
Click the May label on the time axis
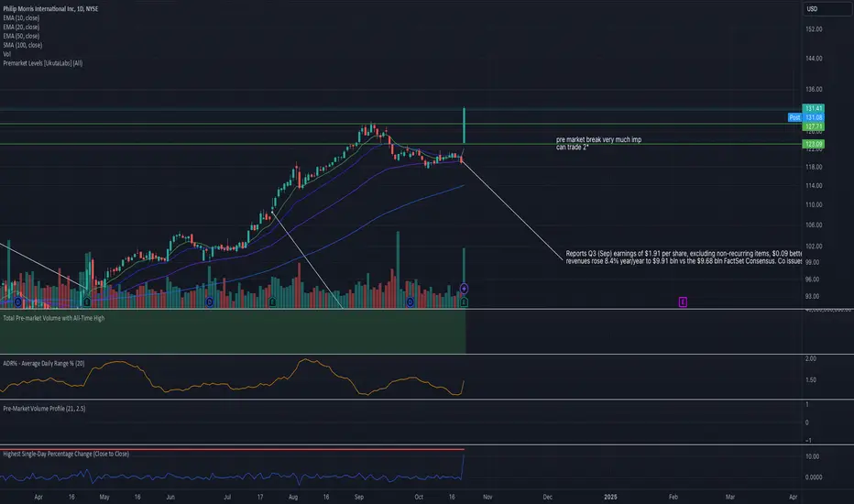(x=104, y=497)
